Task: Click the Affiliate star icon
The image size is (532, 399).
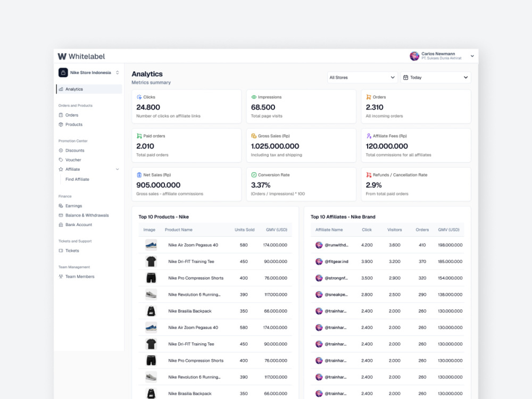Action: click(x=61, y=169)
